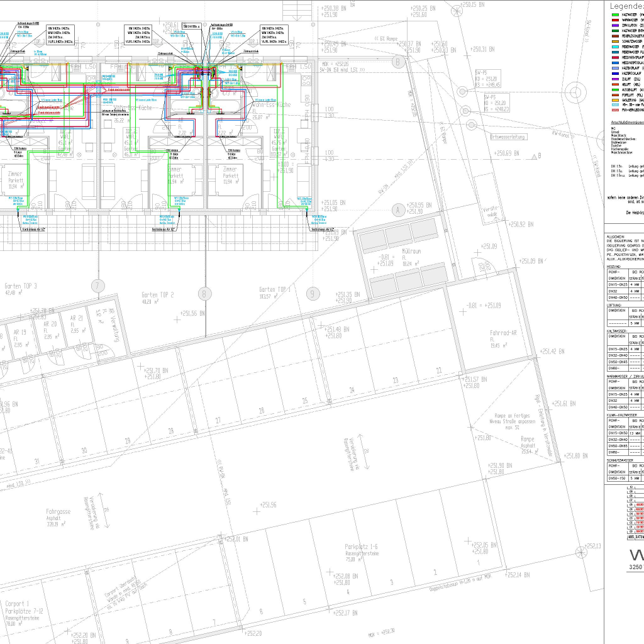Click the Fahrrad-AR room label
The width and height of the screenshot is (644, 644).
click(x=504, y=336)
